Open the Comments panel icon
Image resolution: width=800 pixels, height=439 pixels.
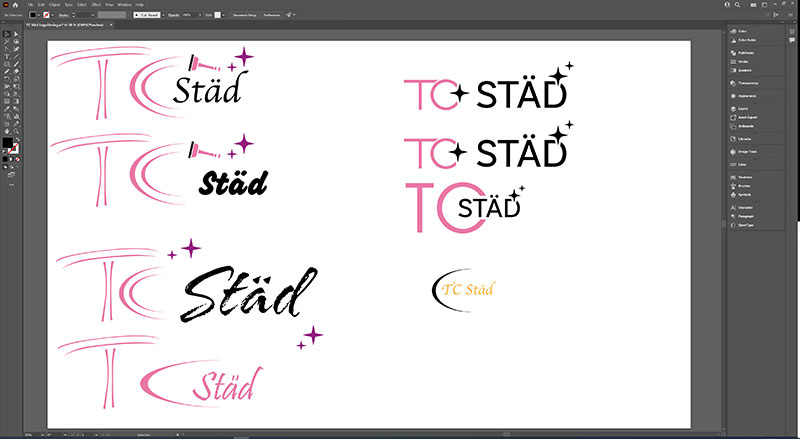[x=792, y=40]
